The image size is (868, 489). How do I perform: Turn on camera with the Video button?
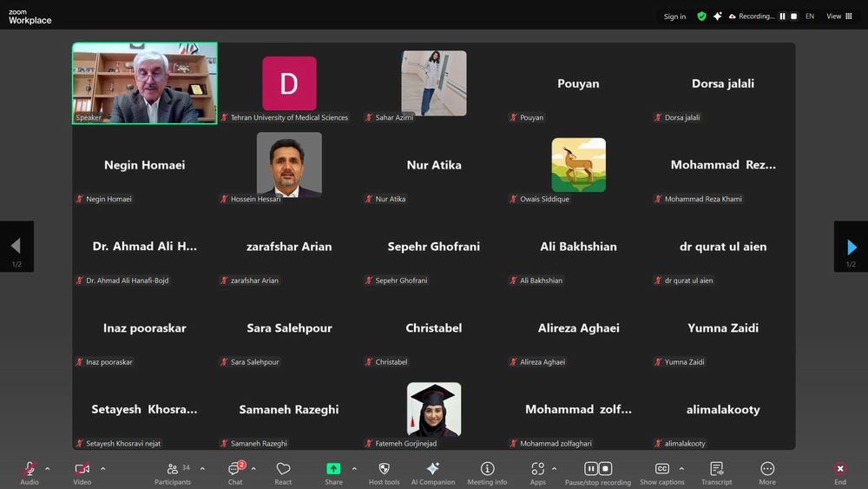tap(82, 470)
